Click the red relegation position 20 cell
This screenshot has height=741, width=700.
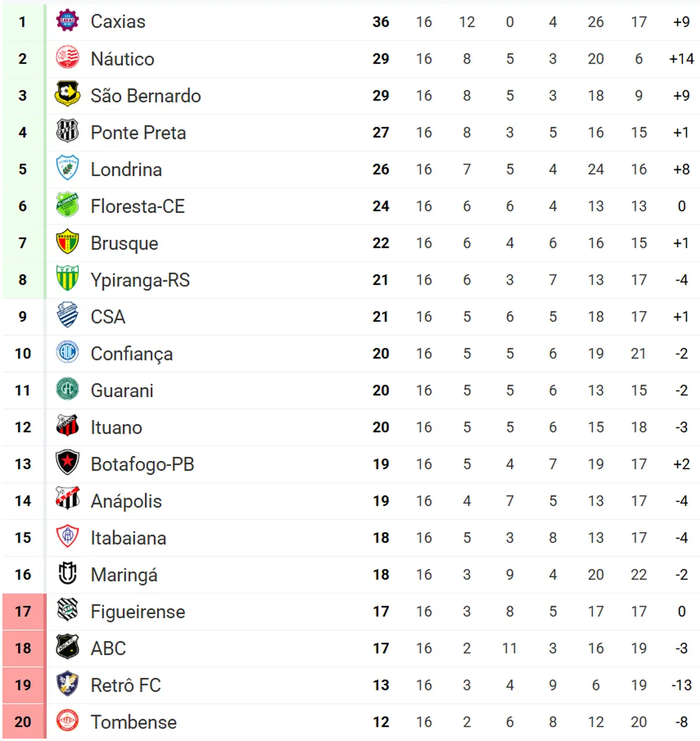coord(23,722)
